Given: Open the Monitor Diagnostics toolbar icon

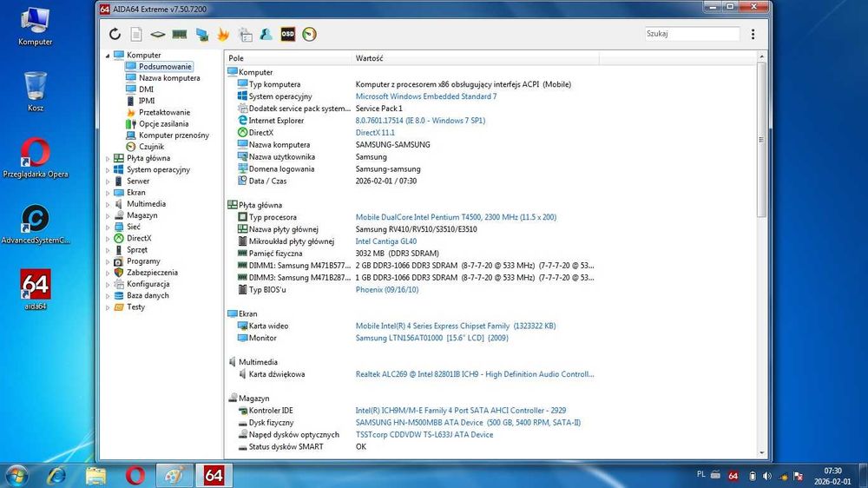Looking at the screenshot, I should 202,35.
